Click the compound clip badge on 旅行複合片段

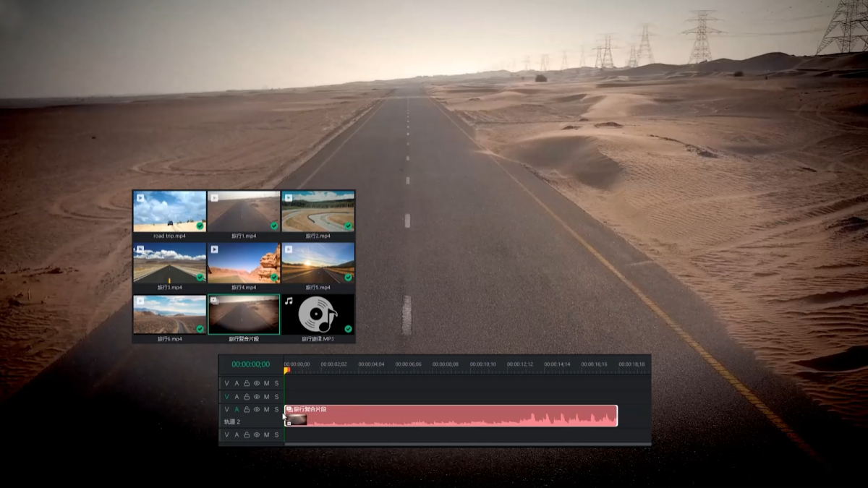pyautogui.click(x=214, y=300)
